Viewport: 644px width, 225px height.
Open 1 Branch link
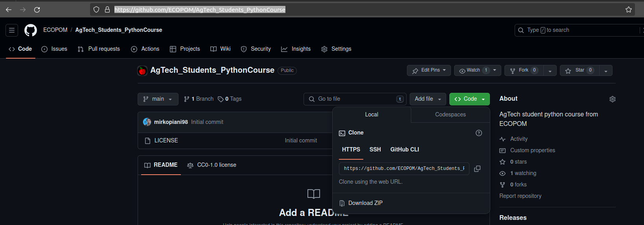(x=199, y=99)
